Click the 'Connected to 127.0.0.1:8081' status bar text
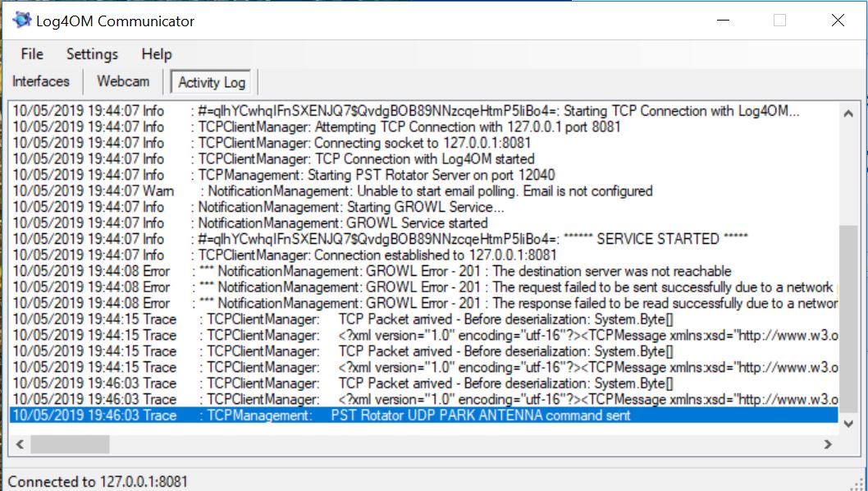Screen dimensions: 868x491 tap(98, 482)
